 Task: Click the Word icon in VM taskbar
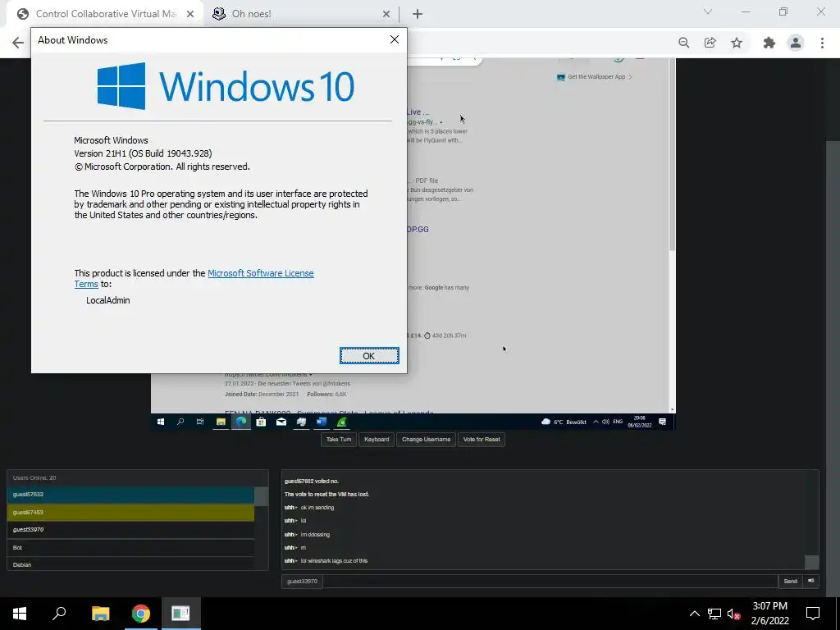click(x=322, y=422)
